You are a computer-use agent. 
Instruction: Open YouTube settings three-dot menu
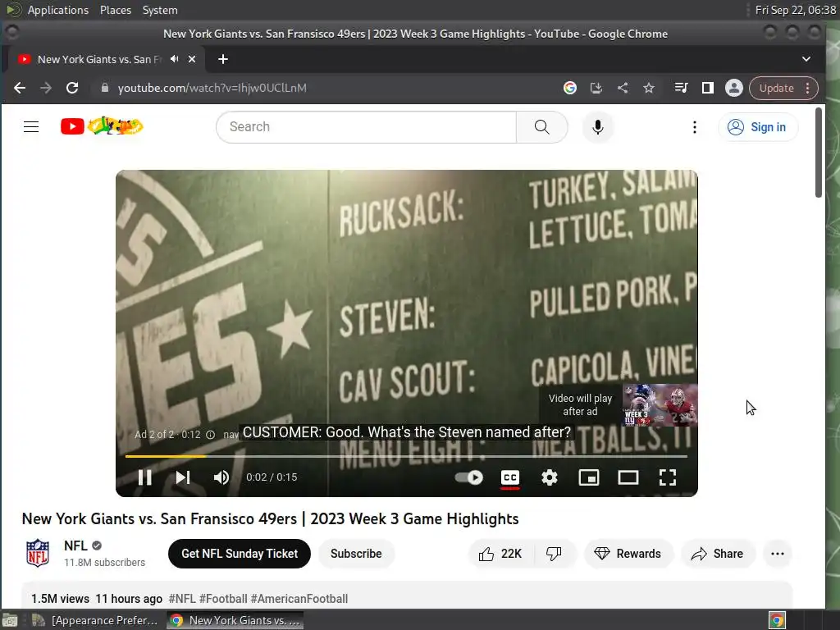(694, 127)
